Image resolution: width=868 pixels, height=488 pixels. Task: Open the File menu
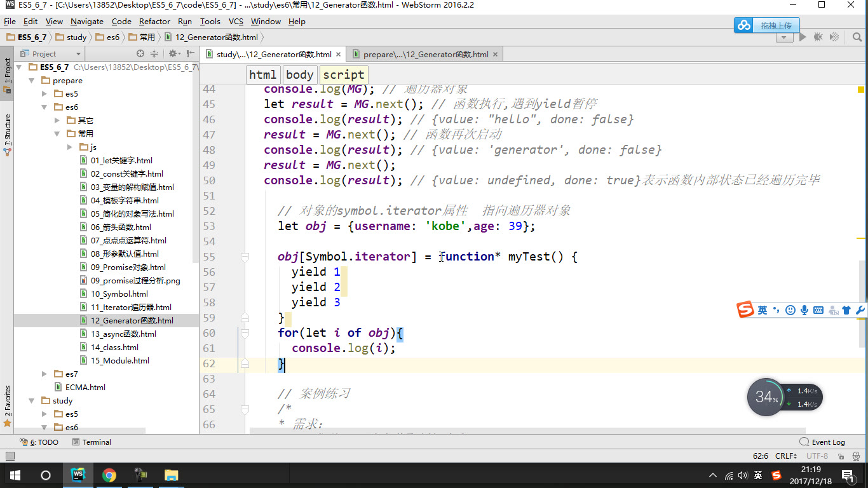pos(10,21)
